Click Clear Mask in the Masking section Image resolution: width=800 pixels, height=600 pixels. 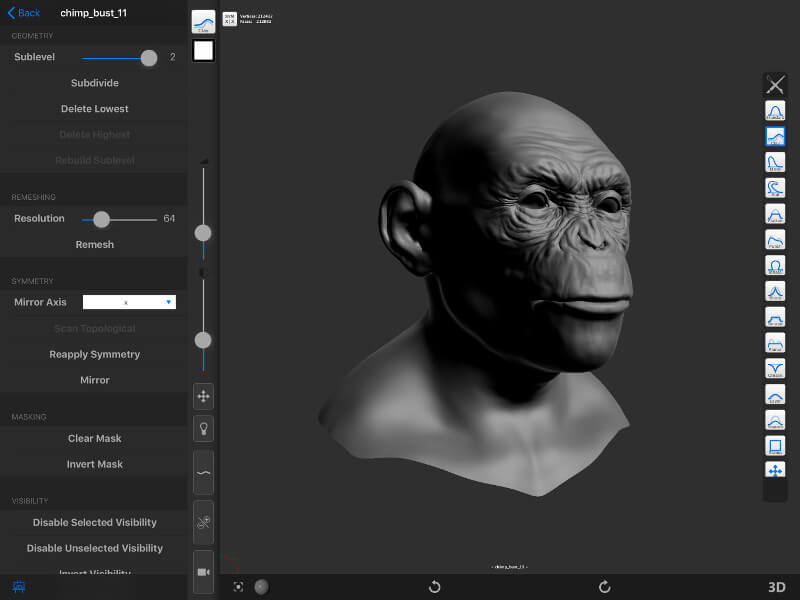coord(95,438)
